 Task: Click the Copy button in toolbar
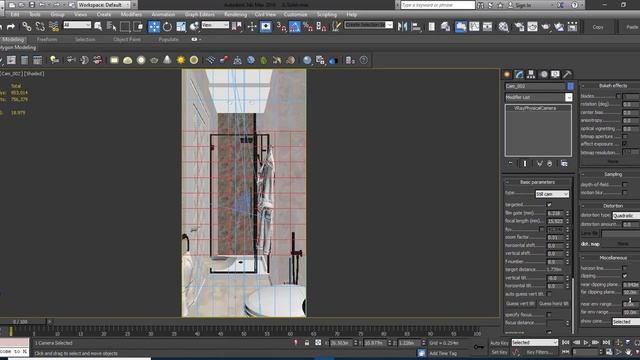[598, 27]
